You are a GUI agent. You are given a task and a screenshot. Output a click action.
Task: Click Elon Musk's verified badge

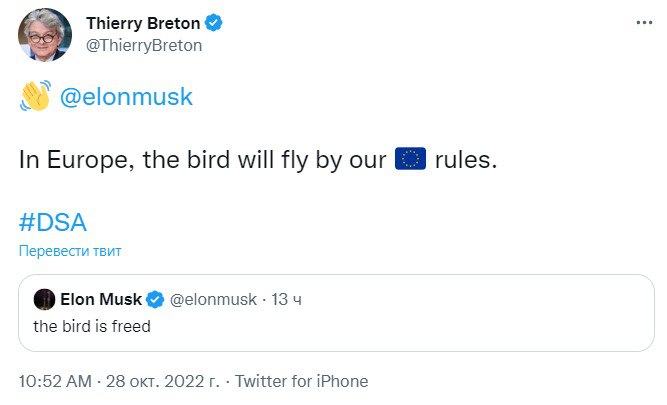coord(156,299)
